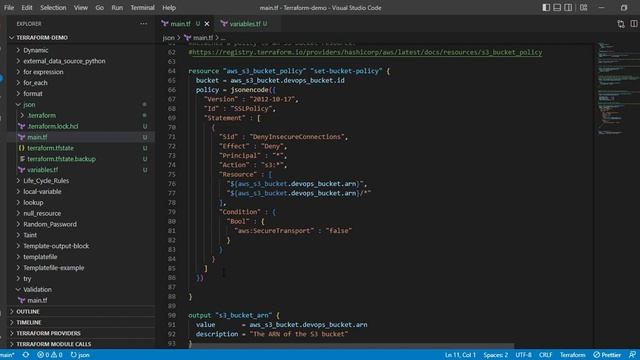Open registry.terraform.io docs link
Image resolution: width=640 pixels, height=360 pixels.
366,52
